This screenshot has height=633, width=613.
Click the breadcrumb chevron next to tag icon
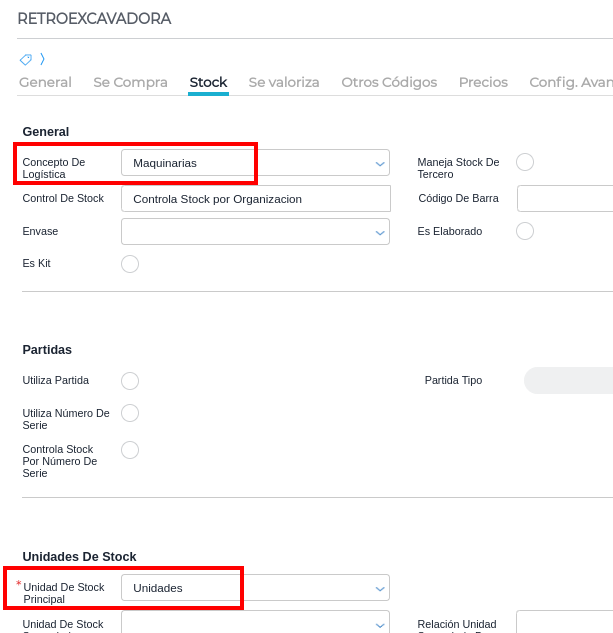42,59
